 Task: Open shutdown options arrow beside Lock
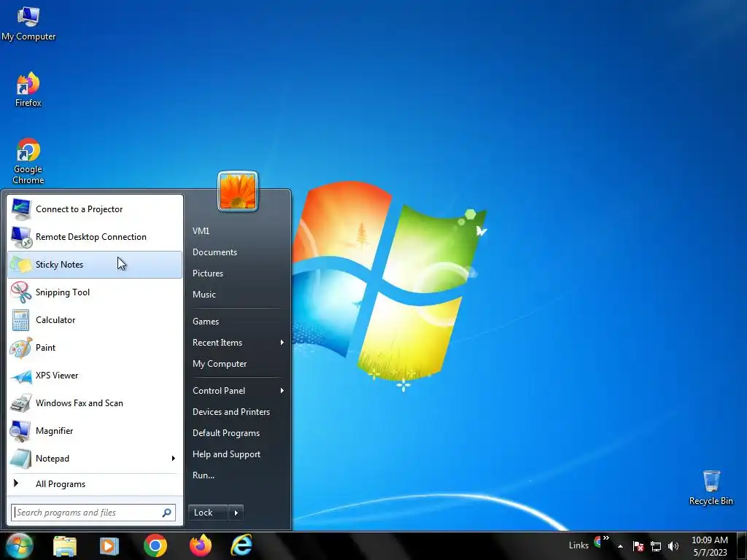236,513
